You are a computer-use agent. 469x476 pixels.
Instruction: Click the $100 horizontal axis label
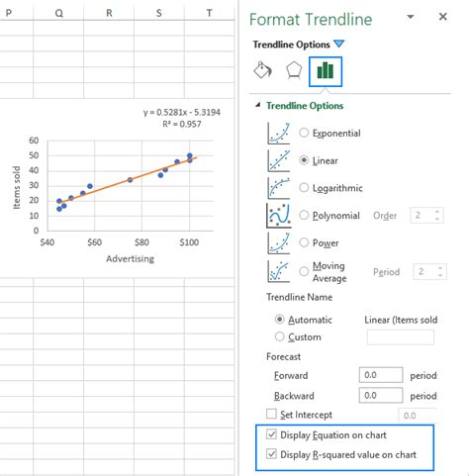(189, 242)
